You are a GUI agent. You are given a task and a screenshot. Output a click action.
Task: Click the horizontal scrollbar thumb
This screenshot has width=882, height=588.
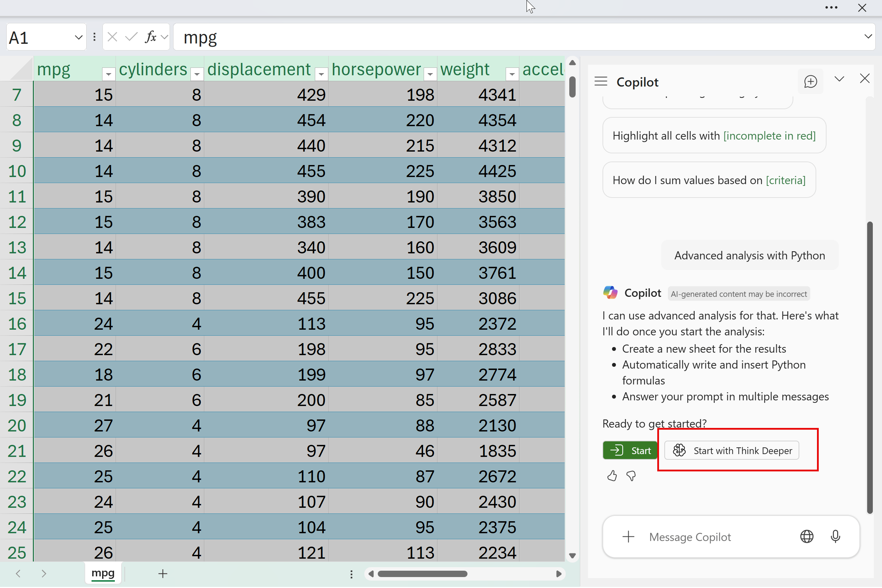coord(422,574)
